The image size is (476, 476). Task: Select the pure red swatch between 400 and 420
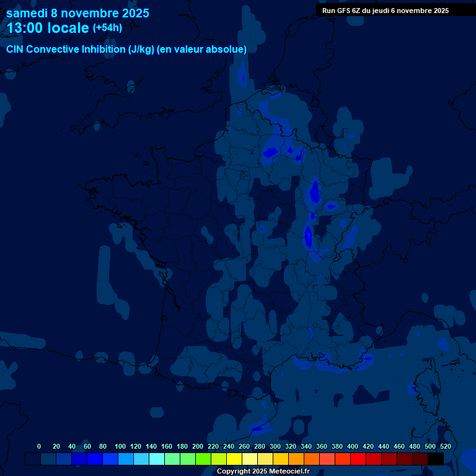(358, 459)
